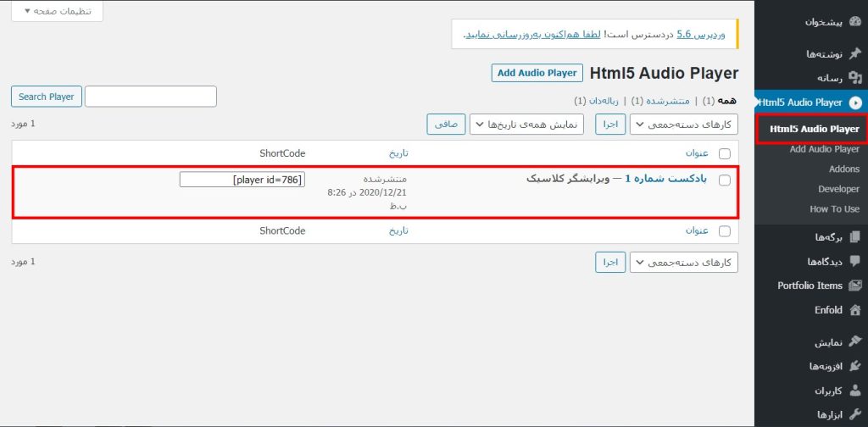
Task: Open the bottom bulk actions dropdown
Action: [x=684, y=262]
